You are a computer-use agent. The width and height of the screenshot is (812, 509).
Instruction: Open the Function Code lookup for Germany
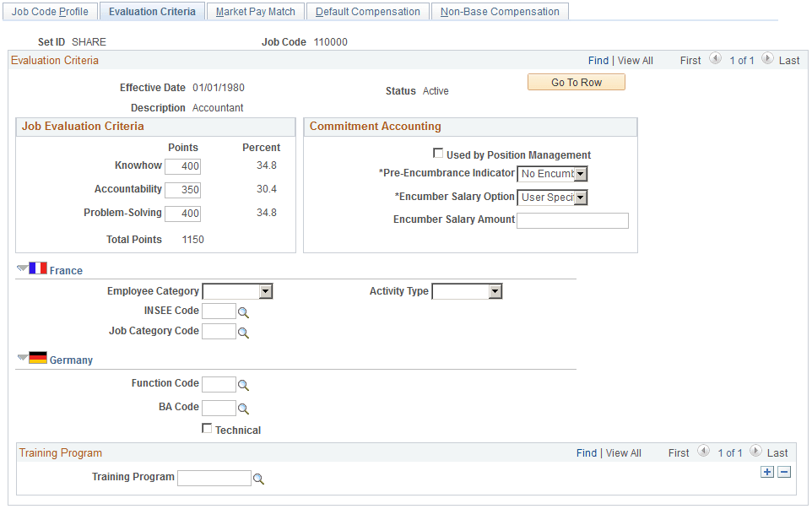(243, 384)
